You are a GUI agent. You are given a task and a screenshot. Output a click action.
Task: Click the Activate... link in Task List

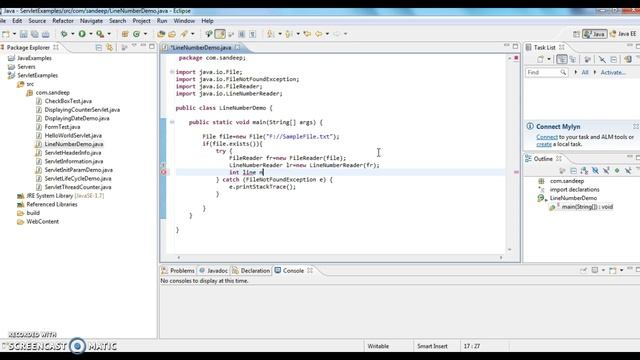point(613,72)
